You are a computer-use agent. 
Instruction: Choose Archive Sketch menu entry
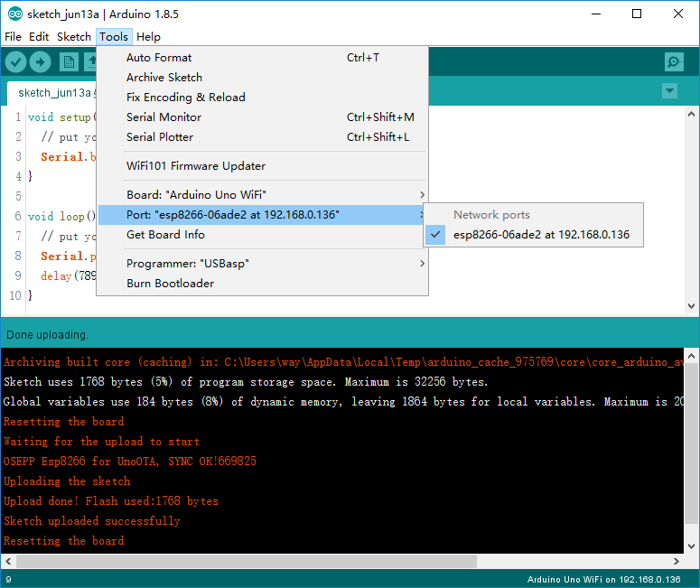tap(164, 78)
